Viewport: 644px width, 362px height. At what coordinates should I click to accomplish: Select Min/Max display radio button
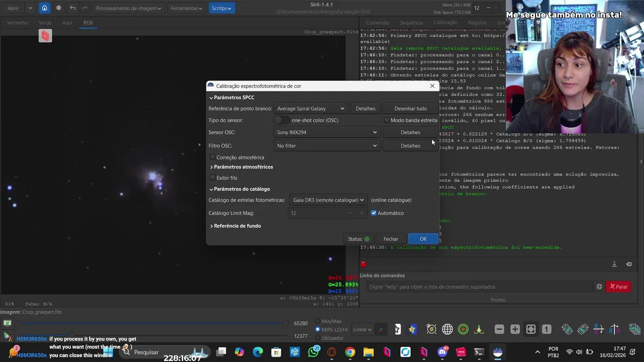coord(317,321)
